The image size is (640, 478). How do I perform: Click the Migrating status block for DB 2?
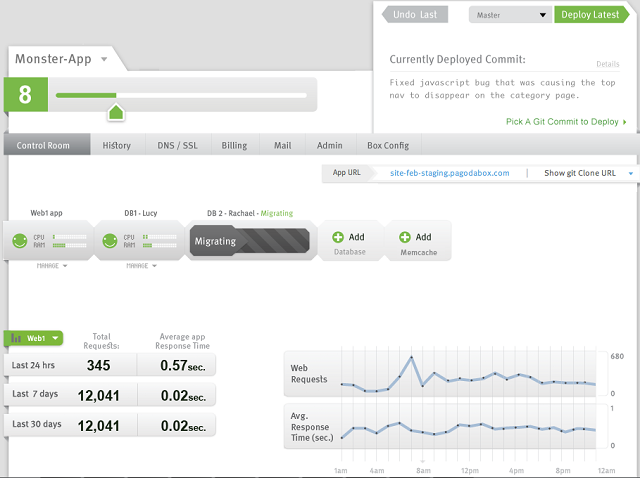click(x=248, y=241)
